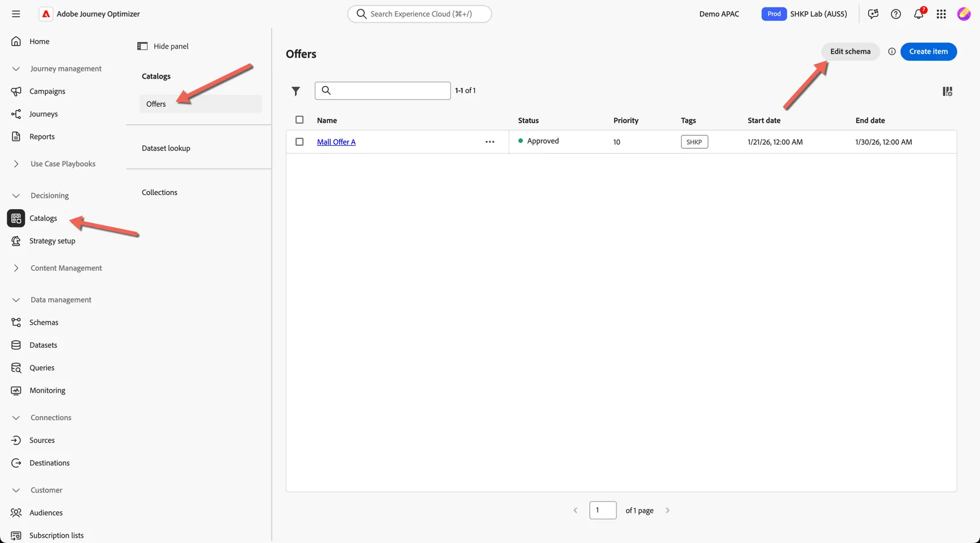This screenshot has height=543, width=980.
Task: Collapse the Data management section
Action: point(16,300)
